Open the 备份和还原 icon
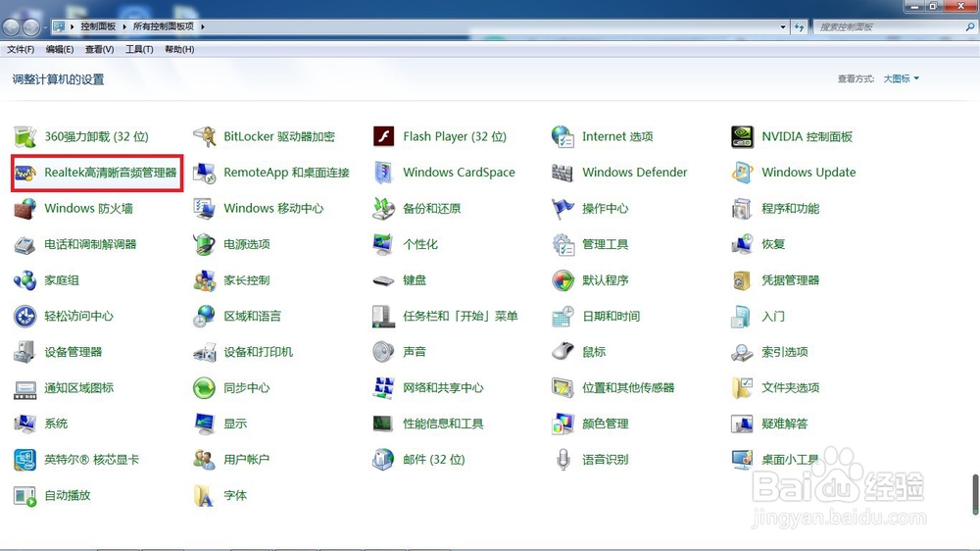980x551 pixels. click(x=383, y=208)
